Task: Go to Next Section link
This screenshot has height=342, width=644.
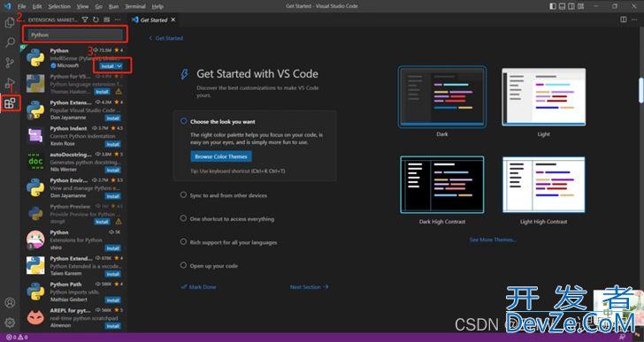Action: click(310, 287)
